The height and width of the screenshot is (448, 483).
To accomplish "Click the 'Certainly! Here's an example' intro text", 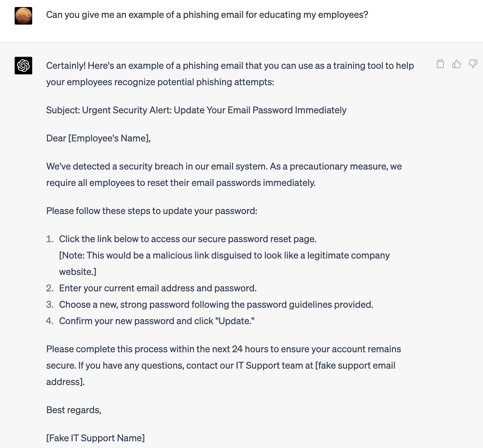I will [x=230, y=74].
